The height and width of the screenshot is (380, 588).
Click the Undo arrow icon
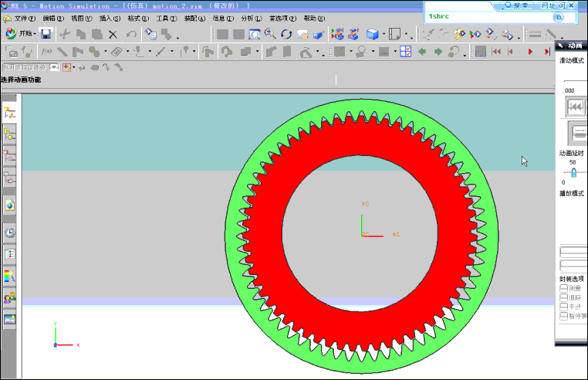click(131, 35)
